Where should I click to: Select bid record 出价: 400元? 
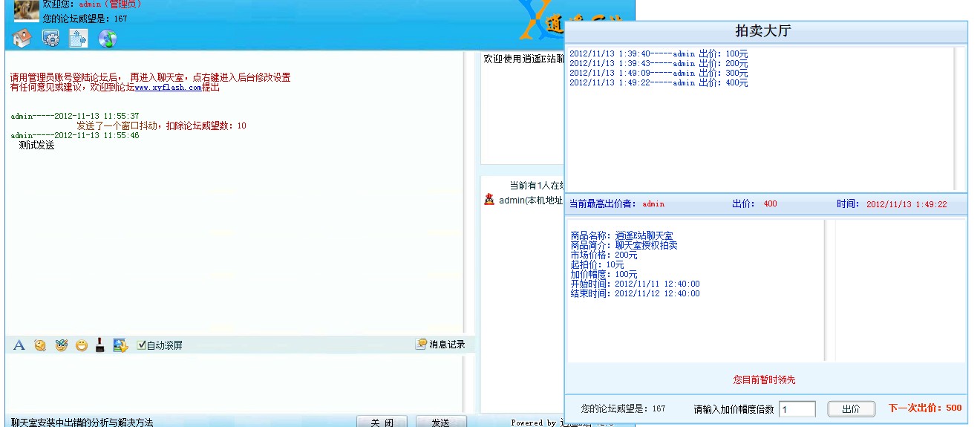659,83
